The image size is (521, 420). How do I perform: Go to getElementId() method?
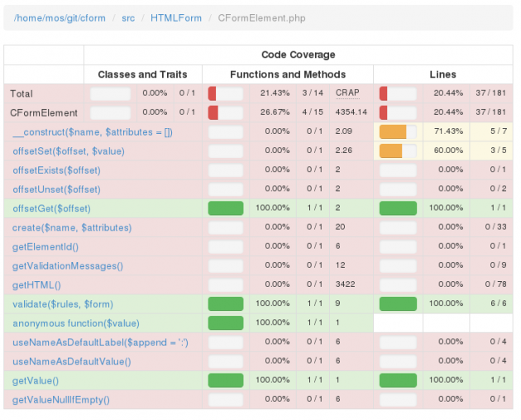45,247
